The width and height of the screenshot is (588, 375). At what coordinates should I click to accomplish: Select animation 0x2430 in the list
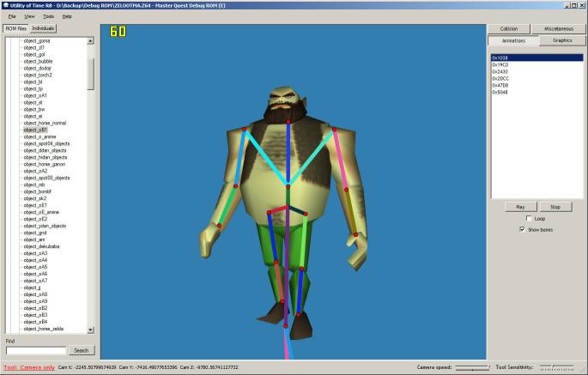coord(537,71)
